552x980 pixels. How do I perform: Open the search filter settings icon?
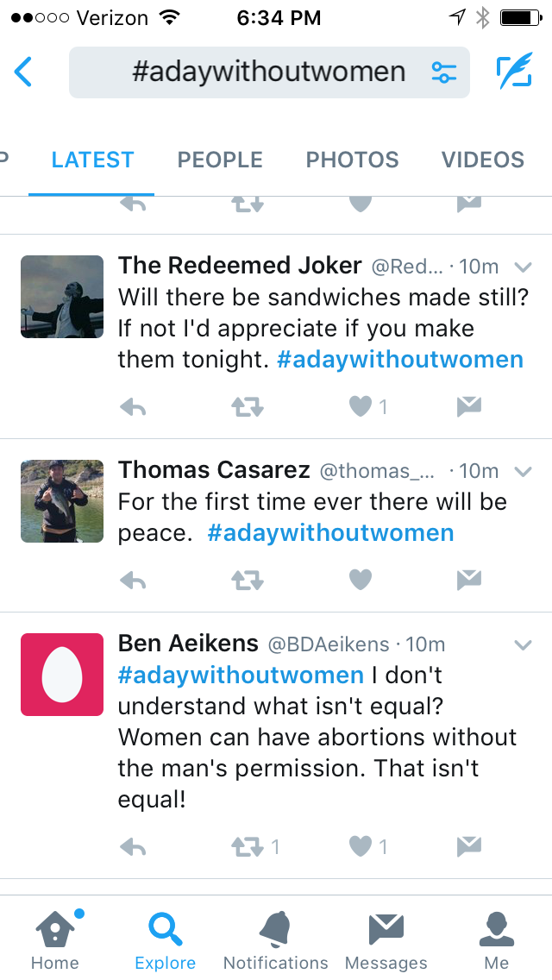pos(443,72)
